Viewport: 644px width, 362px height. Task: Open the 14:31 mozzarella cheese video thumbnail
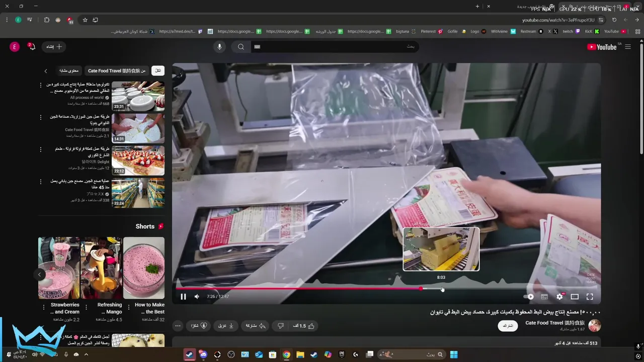(x=138, y=128)
